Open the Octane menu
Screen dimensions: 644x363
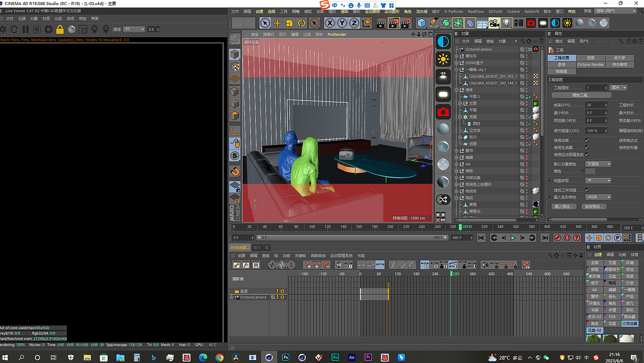pos(513,11)
